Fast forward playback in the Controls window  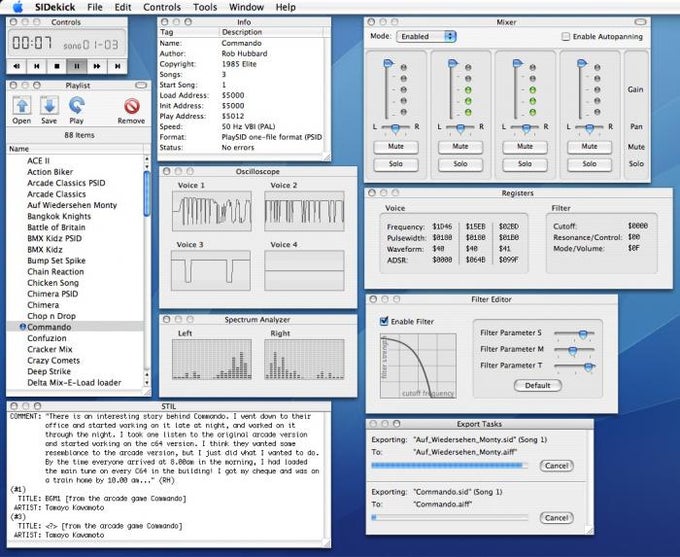pyautogui.click(x=97, y=66)
